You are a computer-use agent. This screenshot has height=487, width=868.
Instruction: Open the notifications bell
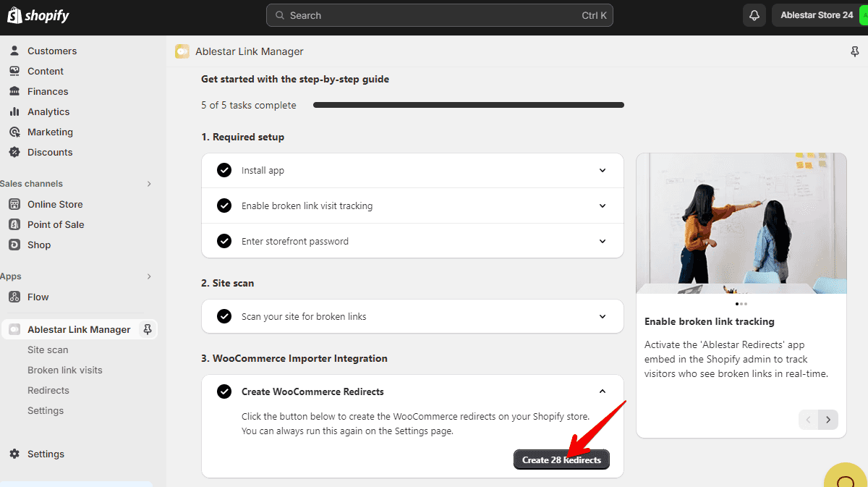(x=754, y=15)
